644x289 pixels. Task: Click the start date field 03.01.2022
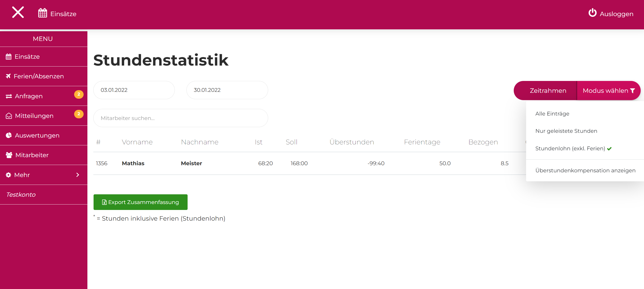134,90
